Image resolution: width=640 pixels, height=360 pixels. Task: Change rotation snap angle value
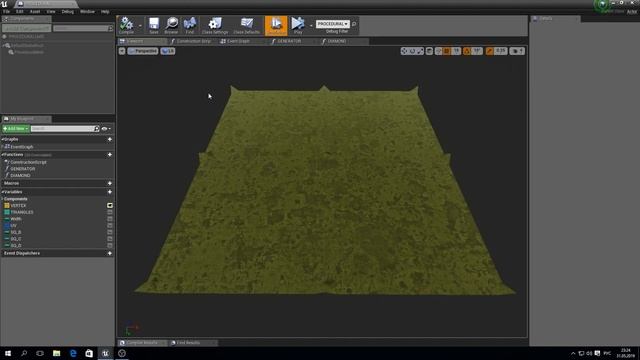pyautogui.click(x=477, y=51)
